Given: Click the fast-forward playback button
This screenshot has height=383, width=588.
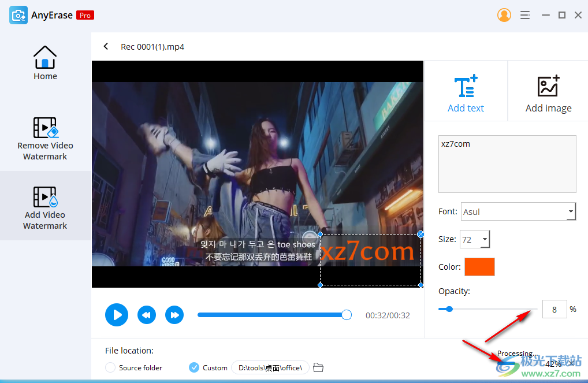Looking at the screenshot, I should 174,315.
